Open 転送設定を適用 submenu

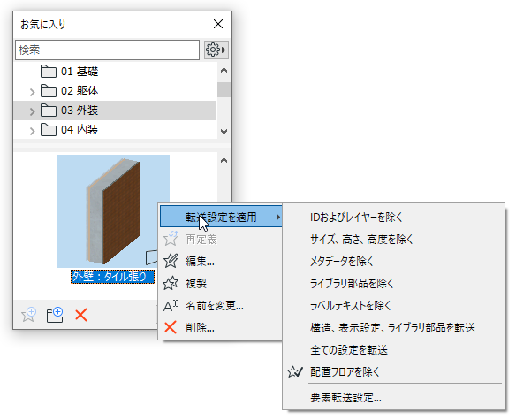(221, 217)
